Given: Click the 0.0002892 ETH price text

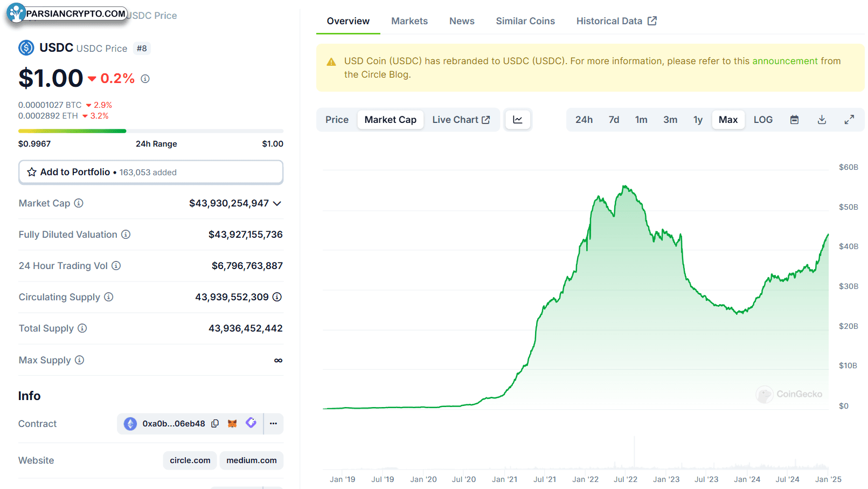Looking at the screenshot, I should (48, 116).
